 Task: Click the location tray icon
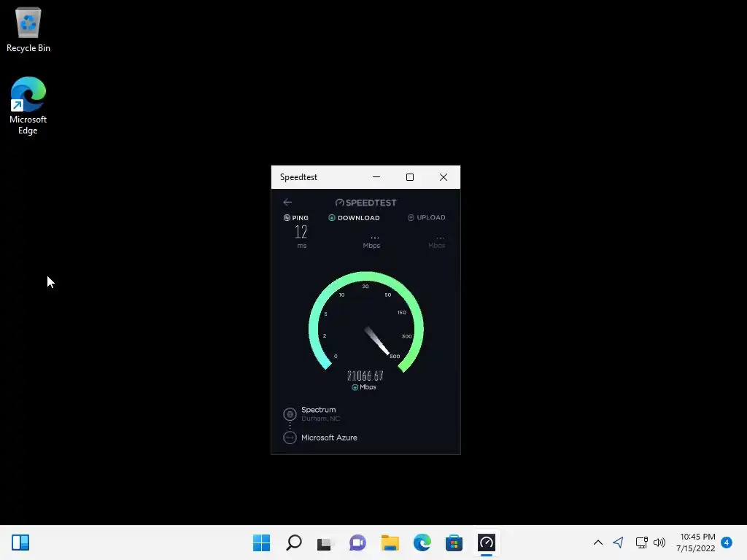click(619, 542)
